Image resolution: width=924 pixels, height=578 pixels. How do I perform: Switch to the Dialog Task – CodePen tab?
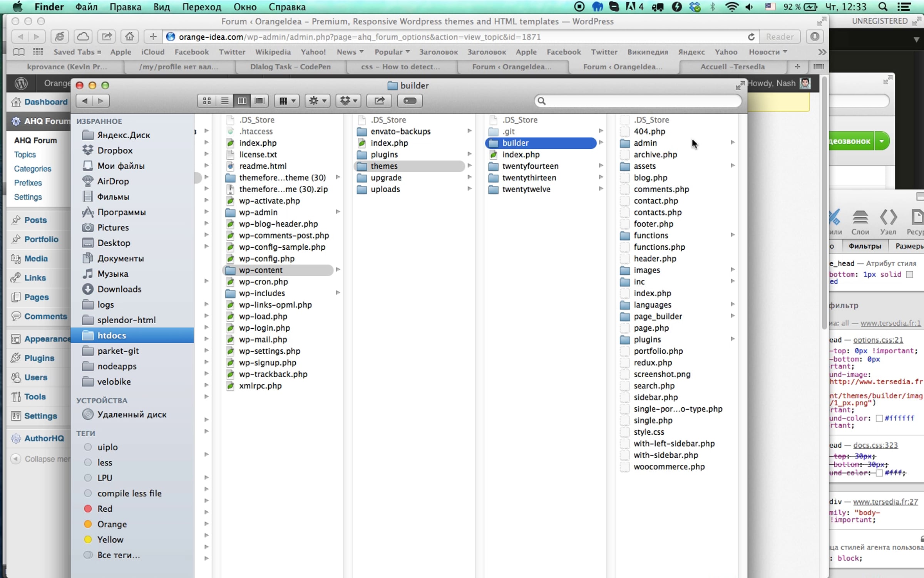[290, 67]
